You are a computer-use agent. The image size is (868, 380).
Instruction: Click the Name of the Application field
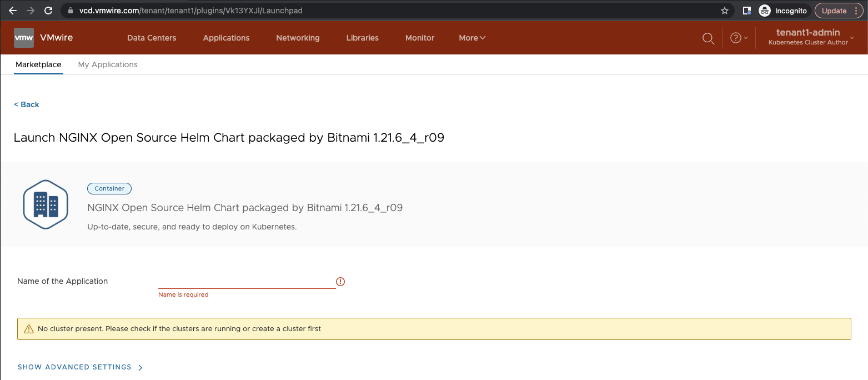click(247, 282)
